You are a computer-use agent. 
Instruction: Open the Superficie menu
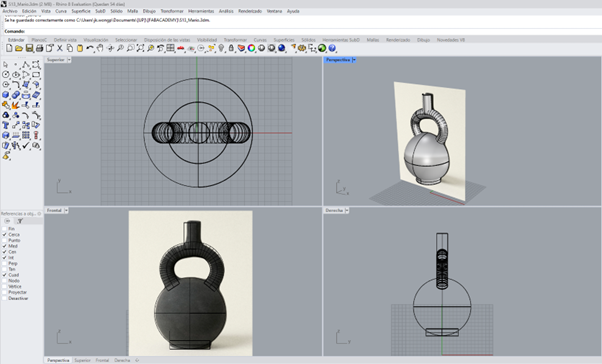point(81,11)
